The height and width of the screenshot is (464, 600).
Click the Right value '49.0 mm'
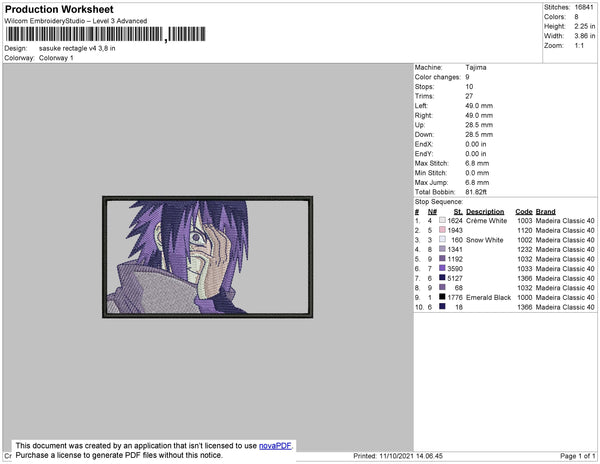(x=479, y=115)
